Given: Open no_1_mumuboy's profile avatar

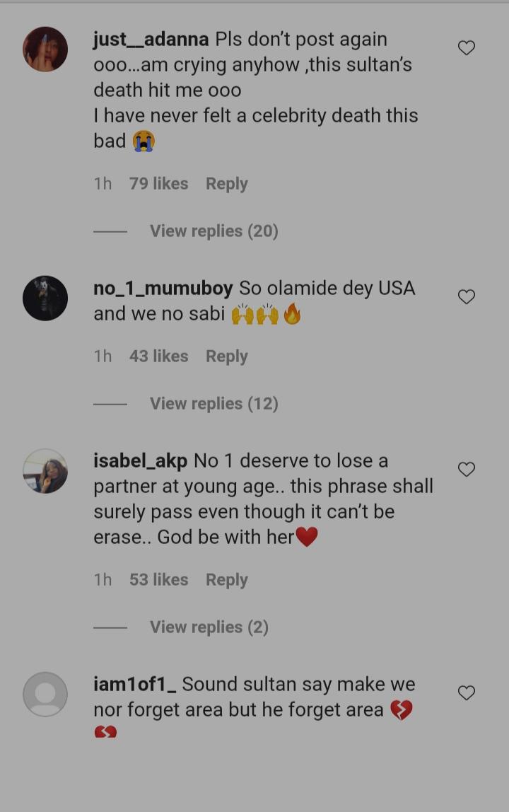Looking at the screenshot, I should 45,298.
